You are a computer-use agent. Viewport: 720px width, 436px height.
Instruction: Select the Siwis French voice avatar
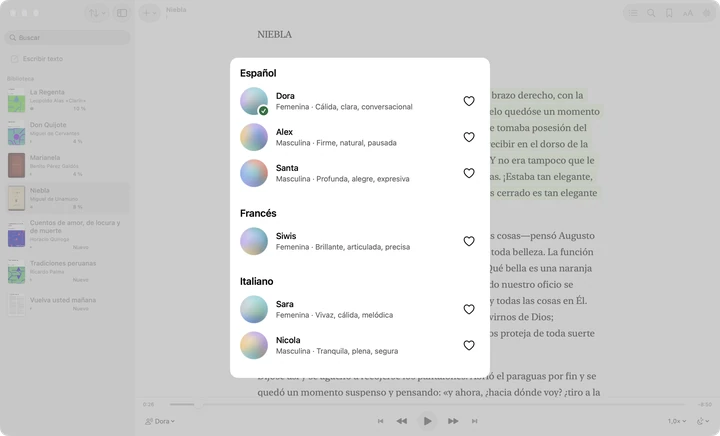[254, 241]
